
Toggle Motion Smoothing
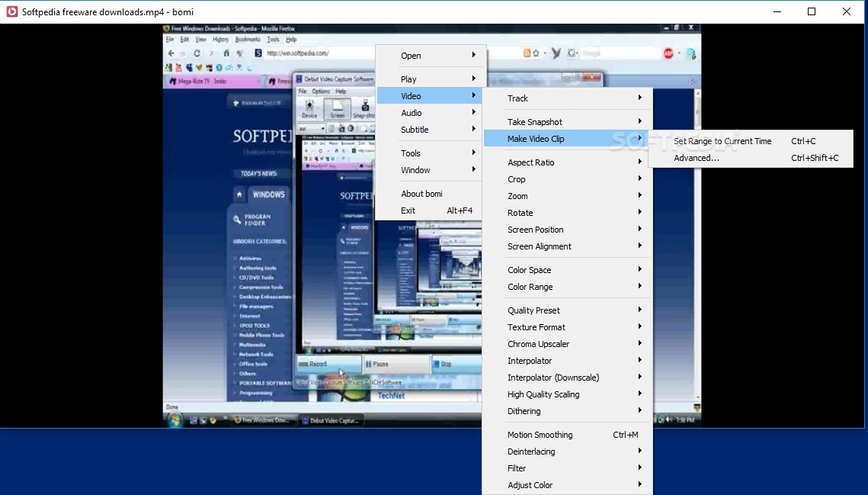pos(568,435)
